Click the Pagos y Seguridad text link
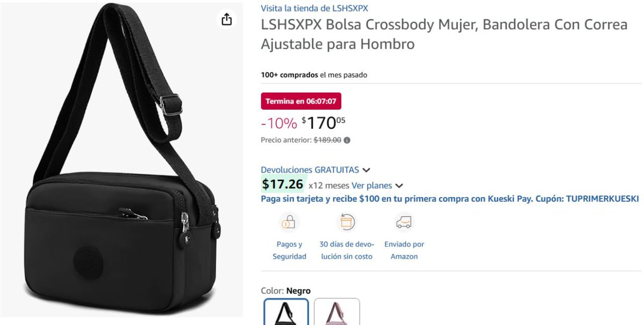 tap(289, 250)
